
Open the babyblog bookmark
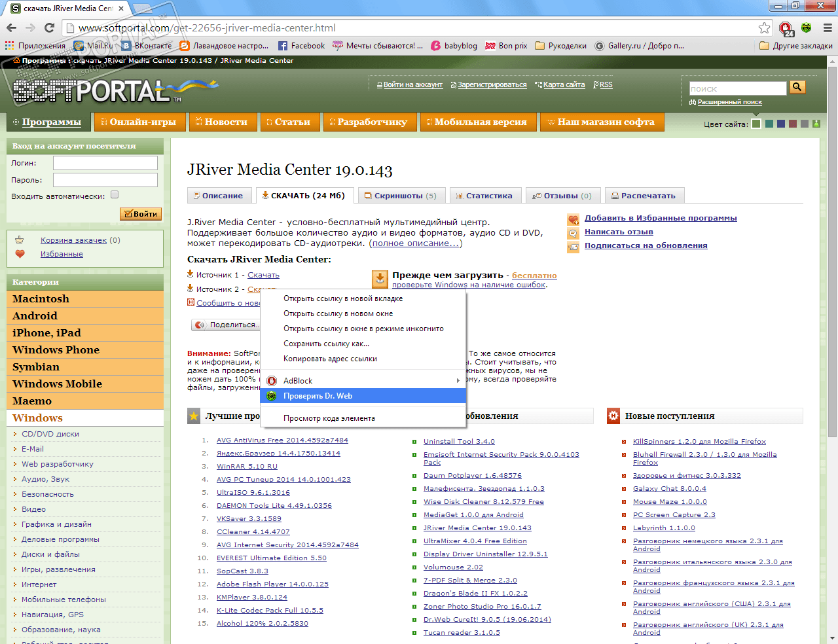[x=454, y=46]
